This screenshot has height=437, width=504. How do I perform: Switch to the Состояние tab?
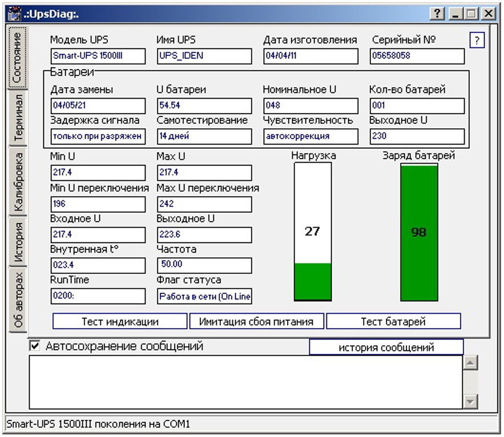pos(17,58)
